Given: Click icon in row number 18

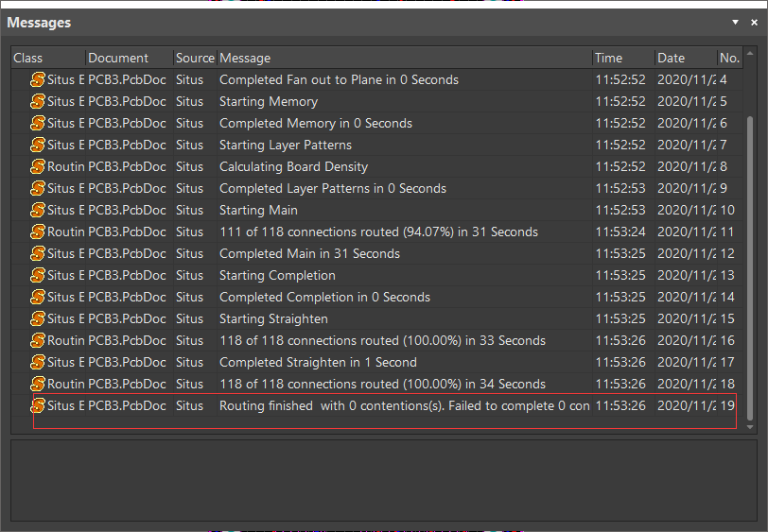Looking at the screenshot, I should 38,384.
